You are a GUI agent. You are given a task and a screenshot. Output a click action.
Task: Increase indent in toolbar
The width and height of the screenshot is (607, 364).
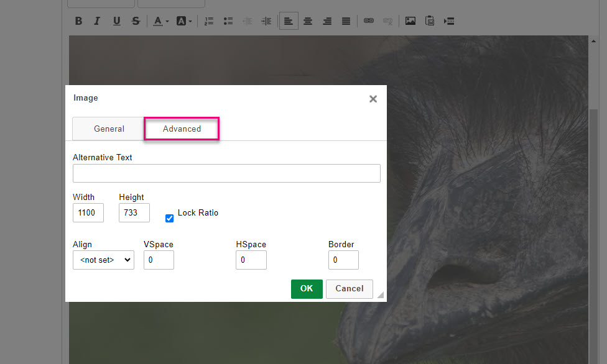[266, 21]
